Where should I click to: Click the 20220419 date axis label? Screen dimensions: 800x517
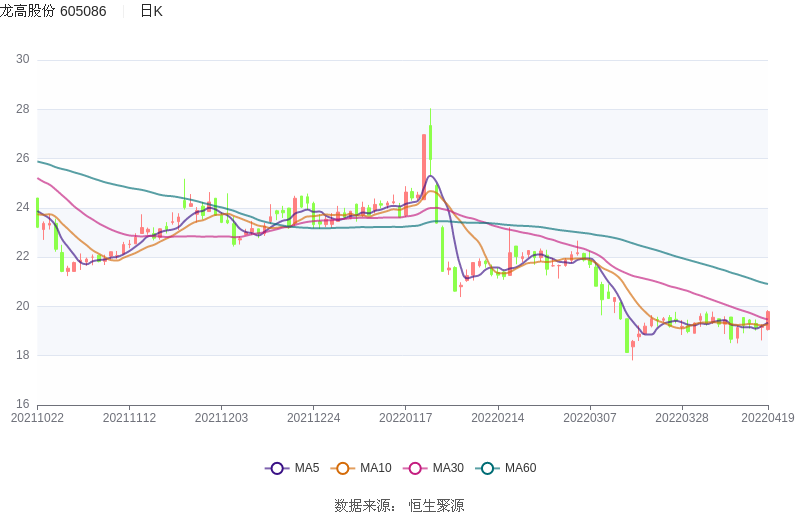(768, 418)
